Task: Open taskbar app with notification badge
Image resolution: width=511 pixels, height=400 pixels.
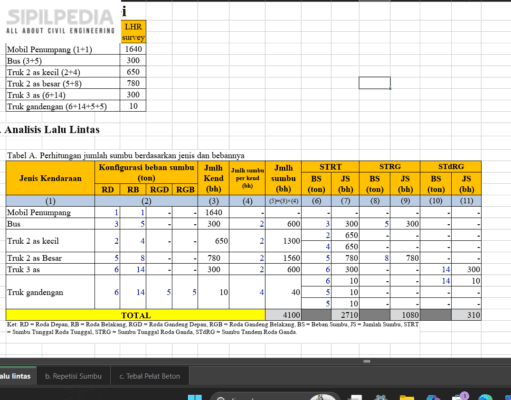Action: click(x=460, y=397)
